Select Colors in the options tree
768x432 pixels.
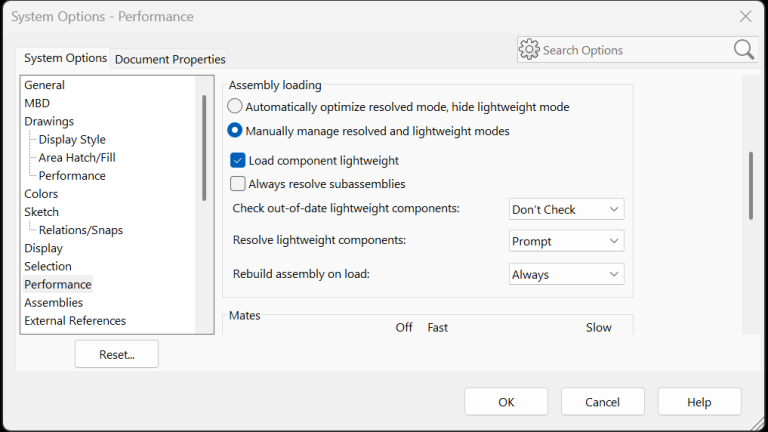pos(41,193)
